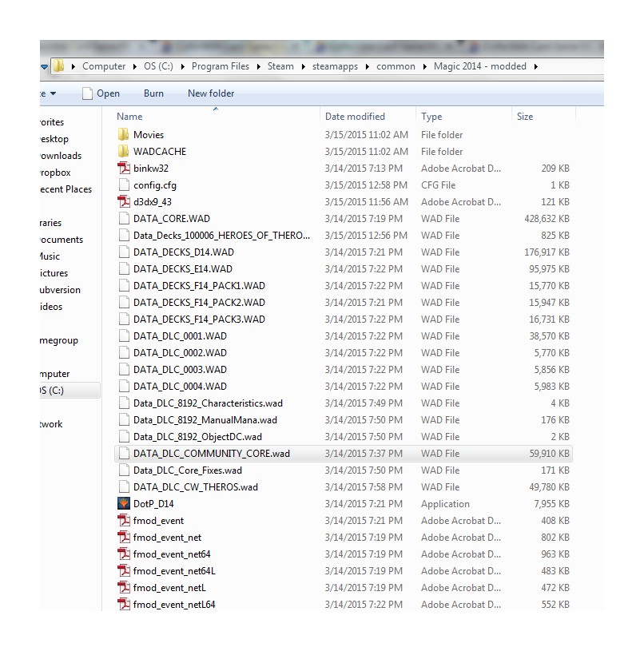Click the DATA_CORE.WAD file icon
The height and width of the screenshot is (651, 644).
[123, 219]
